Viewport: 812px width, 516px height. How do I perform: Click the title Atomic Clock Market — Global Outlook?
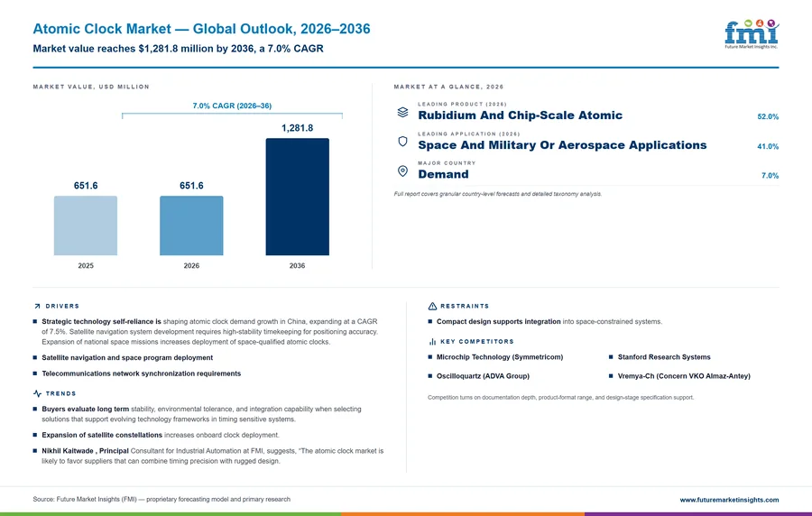(x=201, y=29)
